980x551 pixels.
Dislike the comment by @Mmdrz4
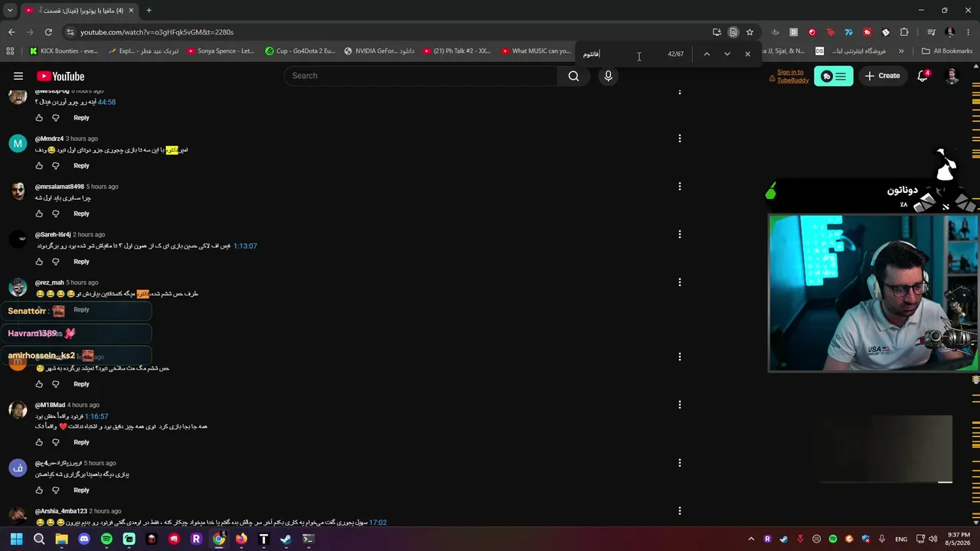55,166
